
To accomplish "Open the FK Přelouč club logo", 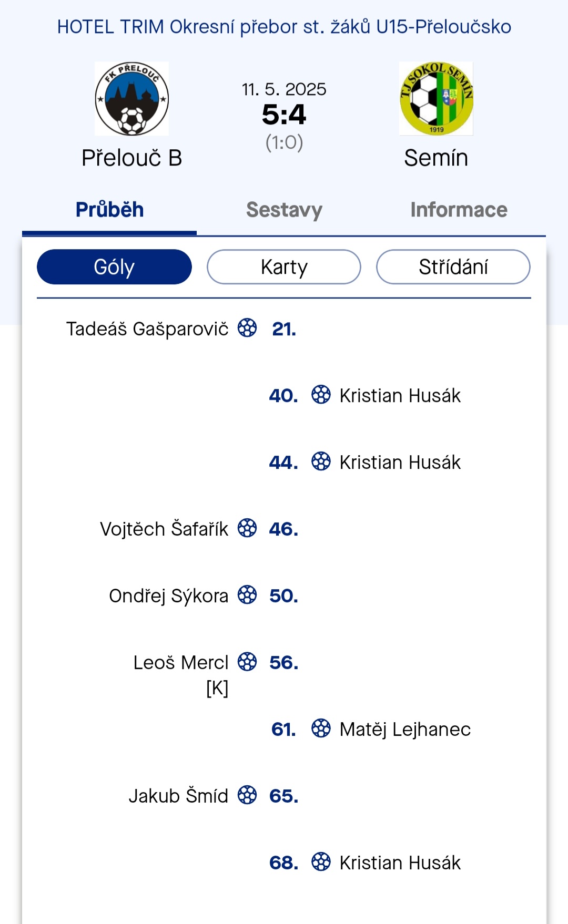I will click(x=131, y=99).
